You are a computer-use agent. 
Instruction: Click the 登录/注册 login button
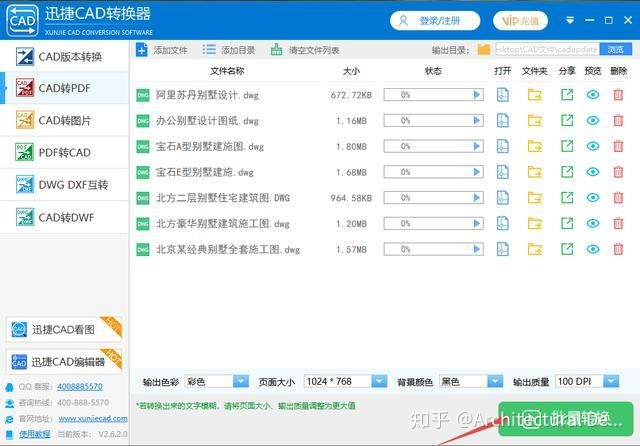(435, 20)
